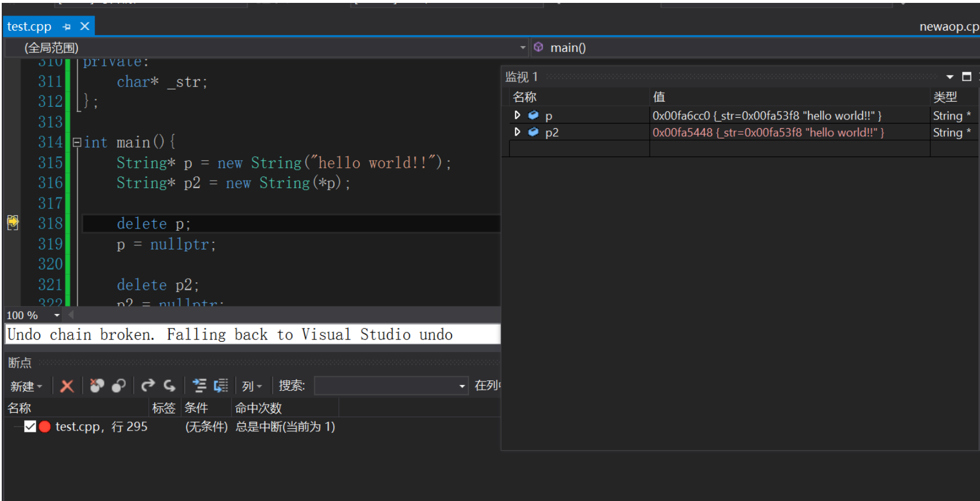Click the go to source code icon

[199, 386]
